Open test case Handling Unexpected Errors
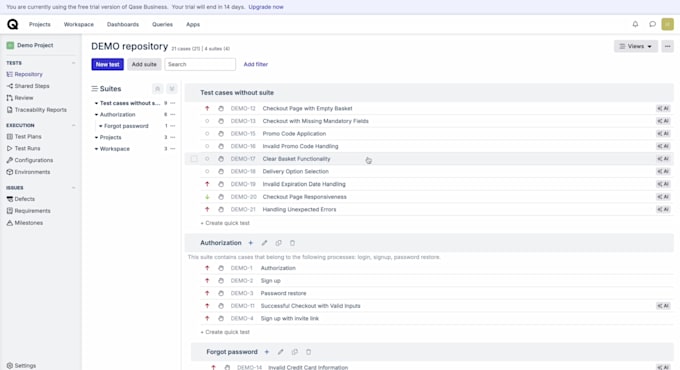 click(299, 210)
